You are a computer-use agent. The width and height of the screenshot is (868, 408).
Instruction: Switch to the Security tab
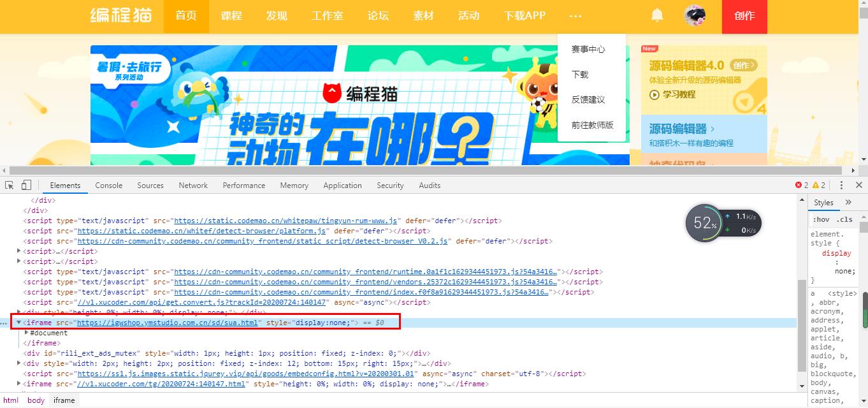click(390, 186)
